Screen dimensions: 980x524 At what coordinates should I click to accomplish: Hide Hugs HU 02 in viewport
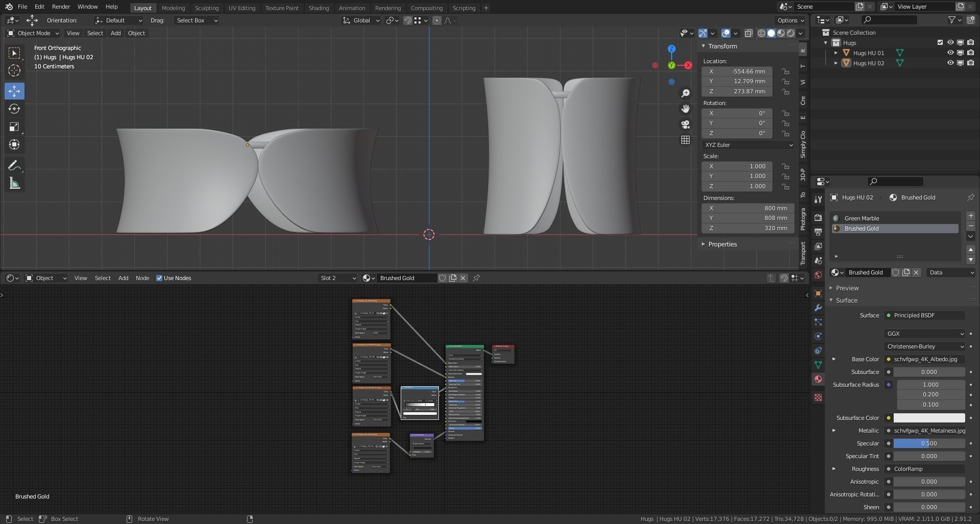point(950,63)
